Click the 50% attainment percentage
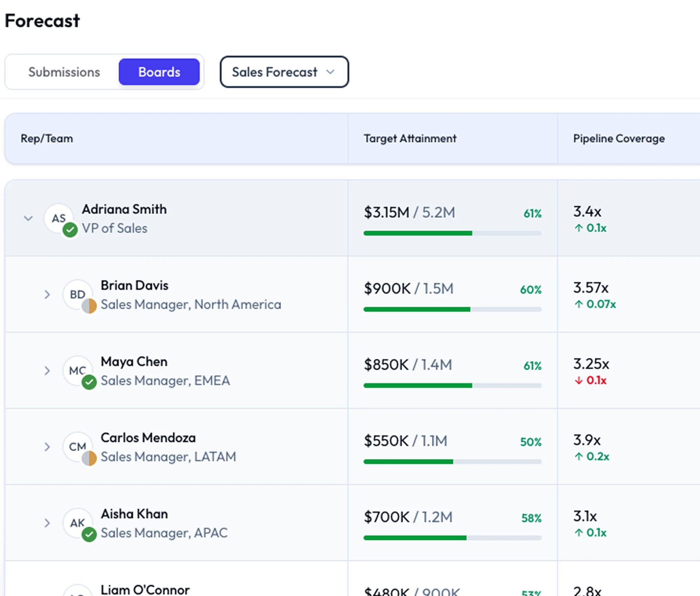Image resolution: width=700 pixels, height=596 pixels. [531, 442]
